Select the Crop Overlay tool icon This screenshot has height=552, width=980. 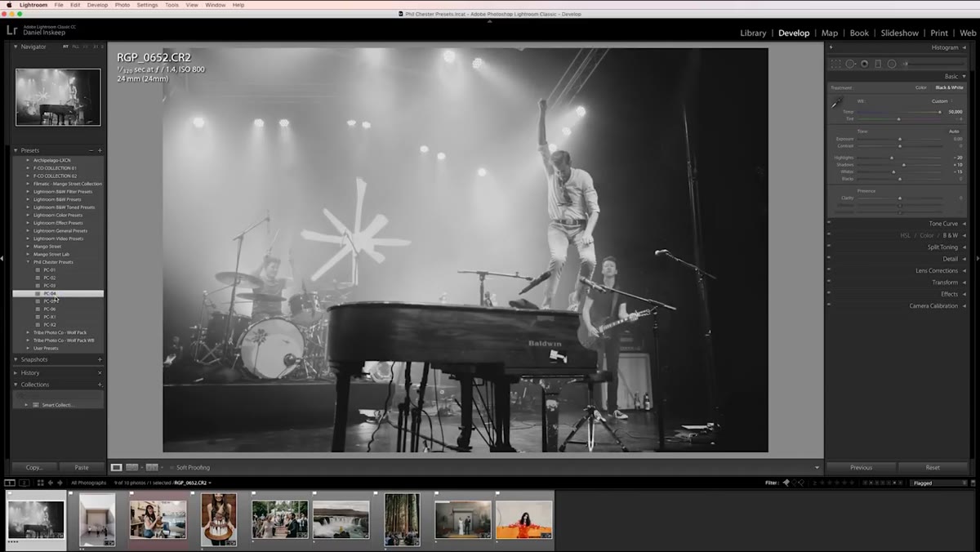click(835, 64)
